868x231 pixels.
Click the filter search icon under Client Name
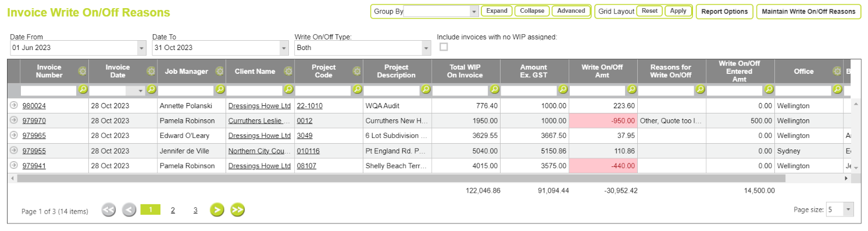tap(288, 90)
